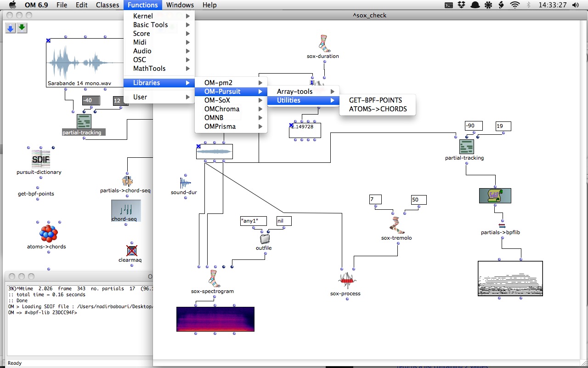Click the -90 value box

(x=473, y=126)
